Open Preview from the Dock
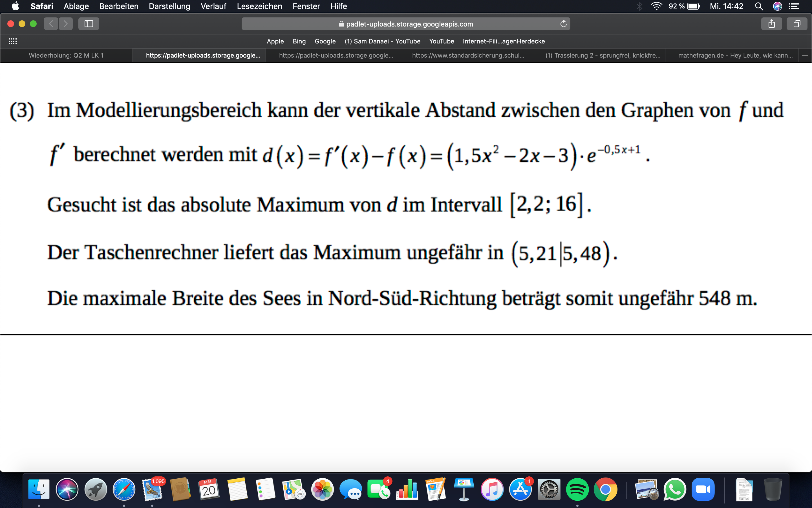This screenshot has width=812, height=508. click(646, 489)
